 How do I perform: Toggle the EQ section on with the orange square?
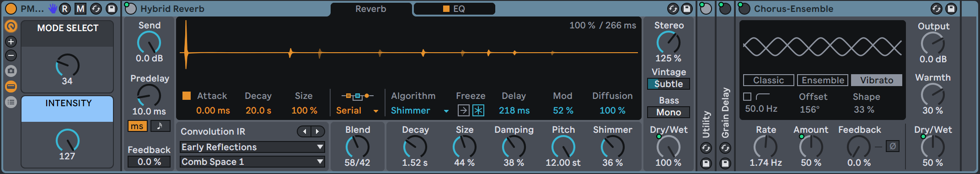446,9
